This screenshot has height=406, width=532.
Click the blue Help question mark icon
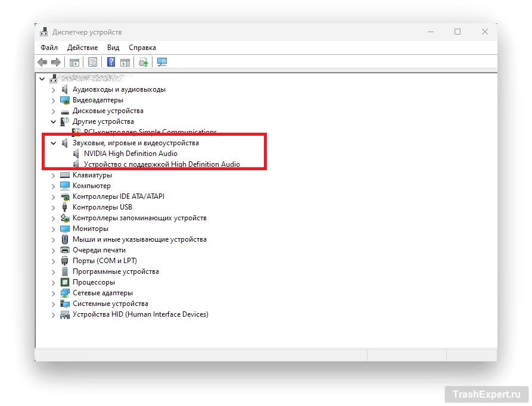coord(111,63)
